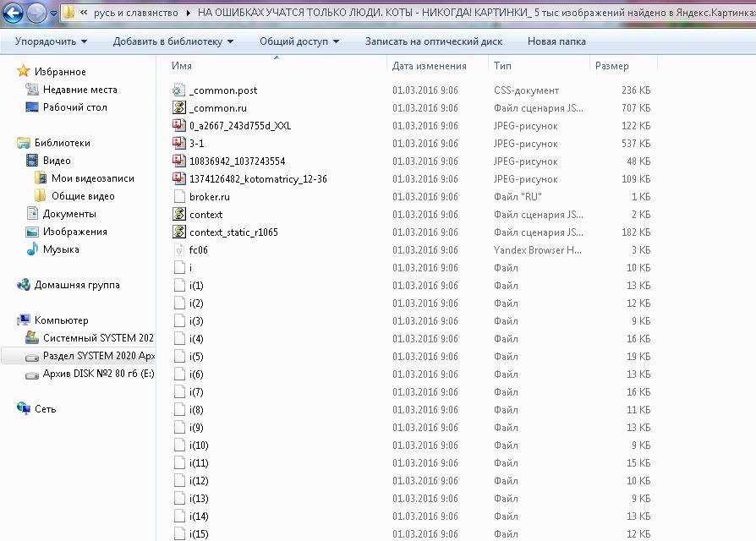
Task: Click type 'Yandex Browser H...' of fc06
Action: (x=537, y=249)
